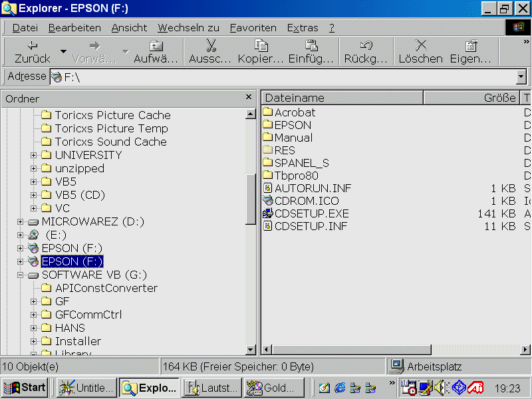Open the address bar dropdown arrow
Screen dimensions: 532x399
pyautogui.click(x=521, y=76)
